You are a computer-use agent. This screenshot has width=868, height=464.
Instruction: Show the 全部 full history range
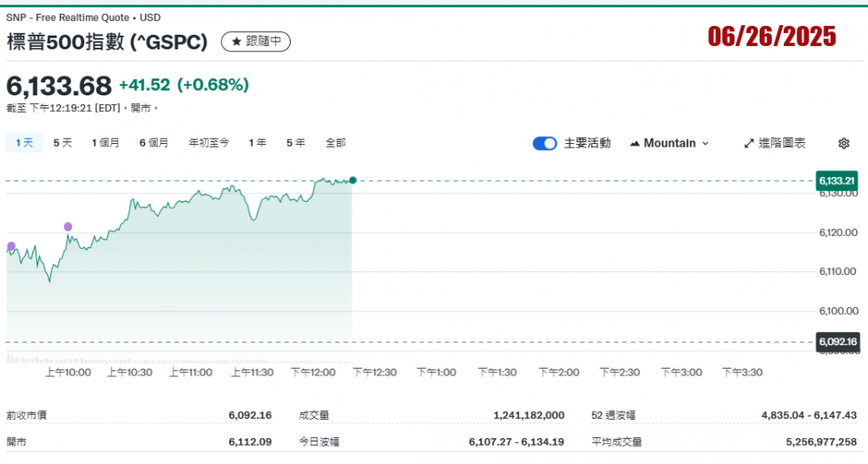click(335, 142)
